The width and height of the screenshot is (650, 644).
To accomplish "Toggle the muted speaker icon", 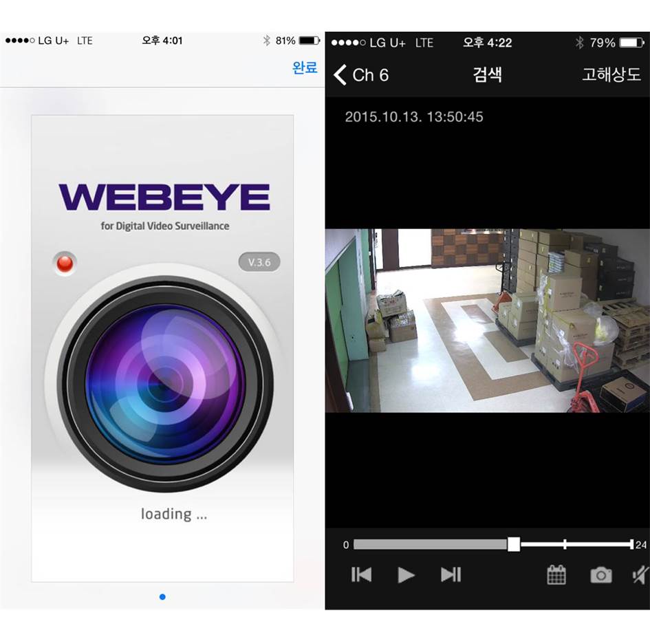I will click(x=640, y=575).
